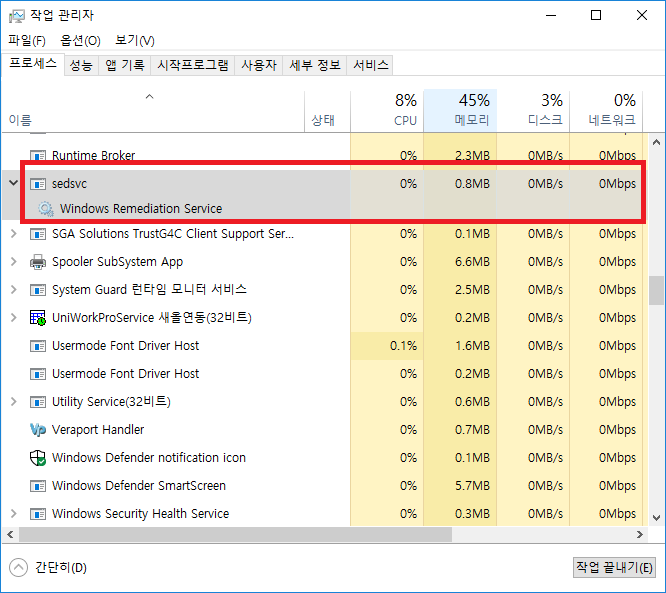The width and height of the screenshot is (666, 593).
Task: Select the Runtime Broker row name
Action: pyautogui.click(x=93, y=156)
